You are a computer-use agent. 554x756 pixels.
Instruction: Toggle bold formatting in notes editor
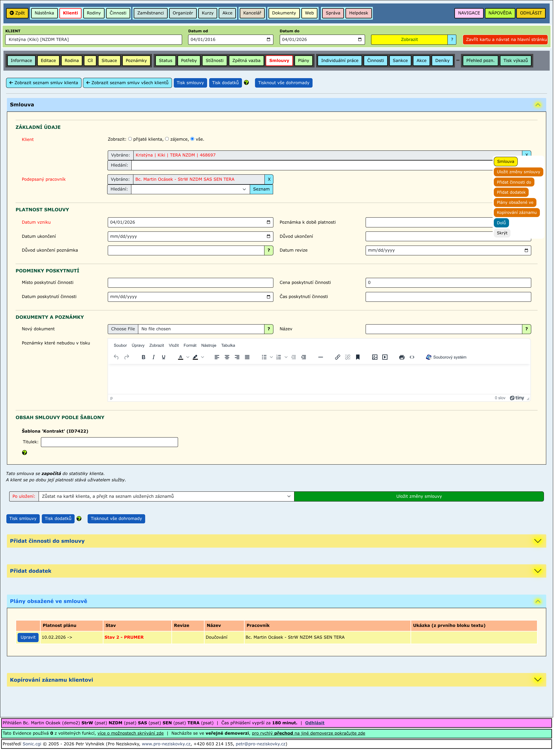(x=143, y=357)
